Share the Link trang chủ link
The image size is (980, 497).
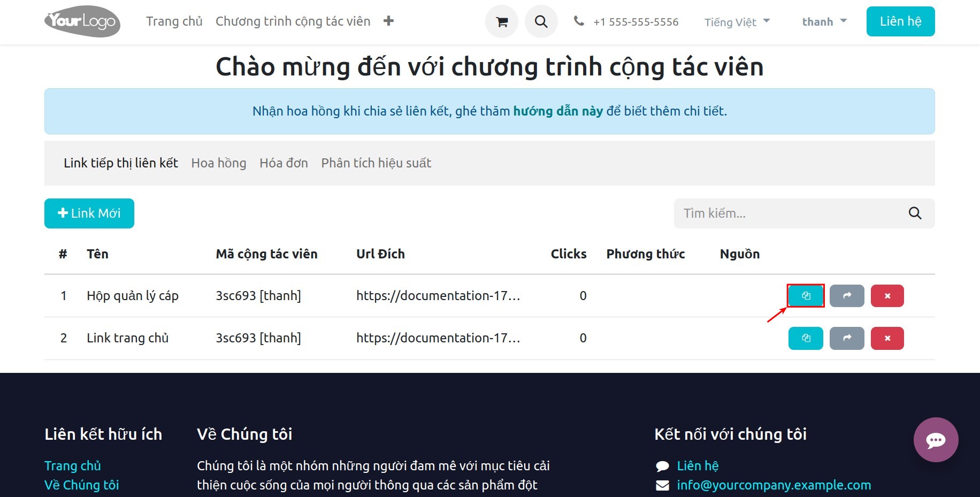[x=846, y=338]
